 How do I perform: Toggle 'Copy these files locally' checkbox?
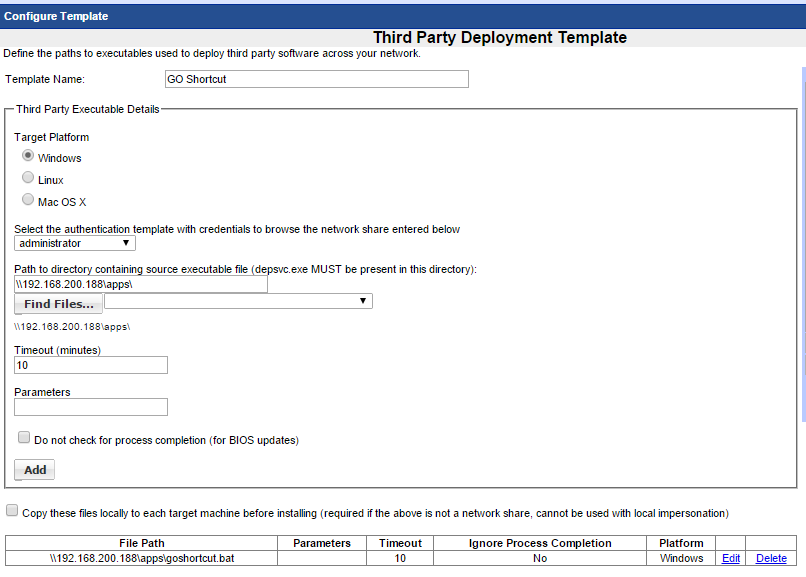click(12, 511)
